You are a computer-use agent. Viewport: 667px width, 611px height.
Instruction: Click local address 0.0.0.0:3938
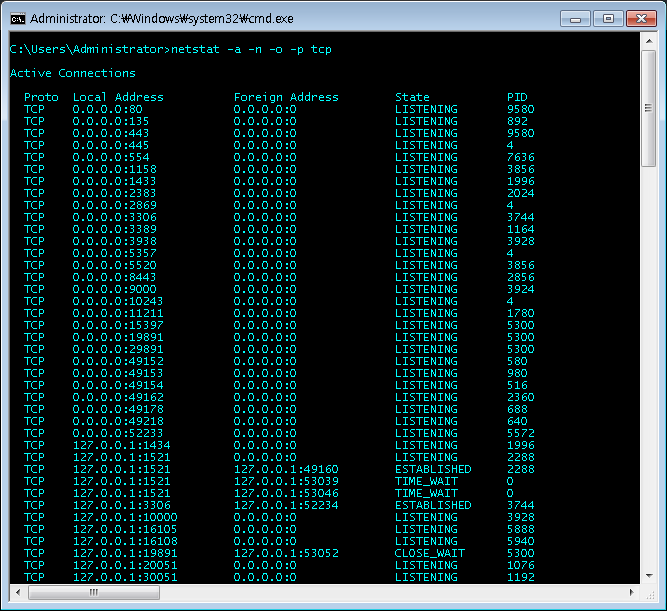[114, 241]
